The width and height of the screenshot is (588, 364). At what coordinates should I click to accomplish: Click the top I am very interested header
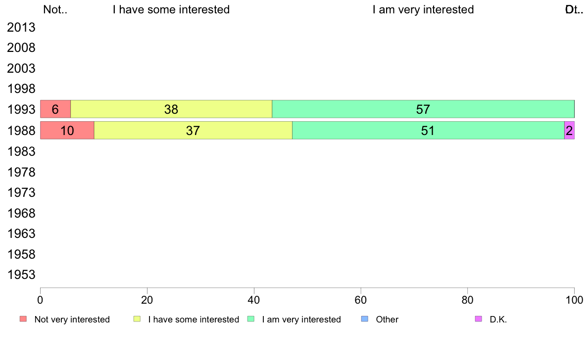[x=423, y=9]
